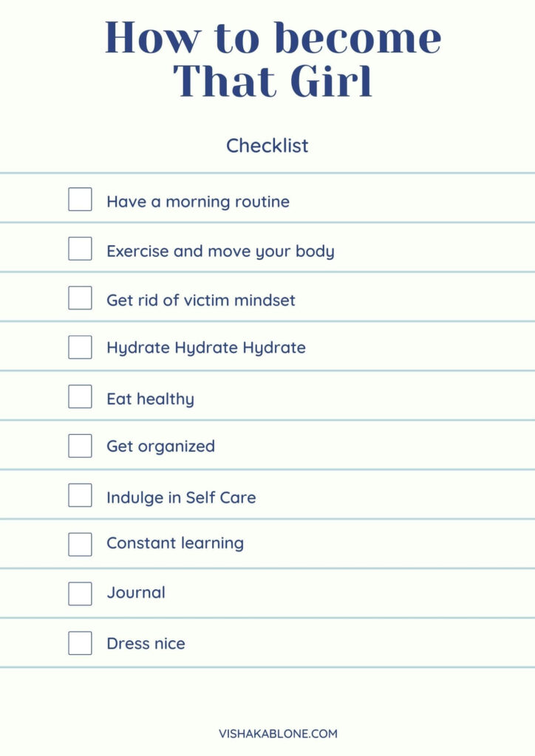Tick the 'Exercise and move your body' checkbox
535x756 pixels.
[x=80, y=248]
